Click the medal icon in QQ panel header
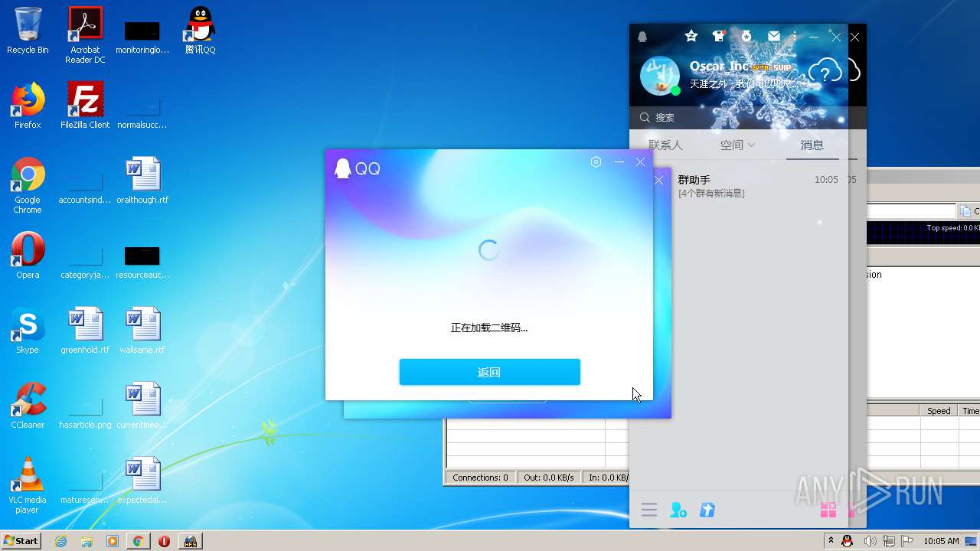 (746, 36)
